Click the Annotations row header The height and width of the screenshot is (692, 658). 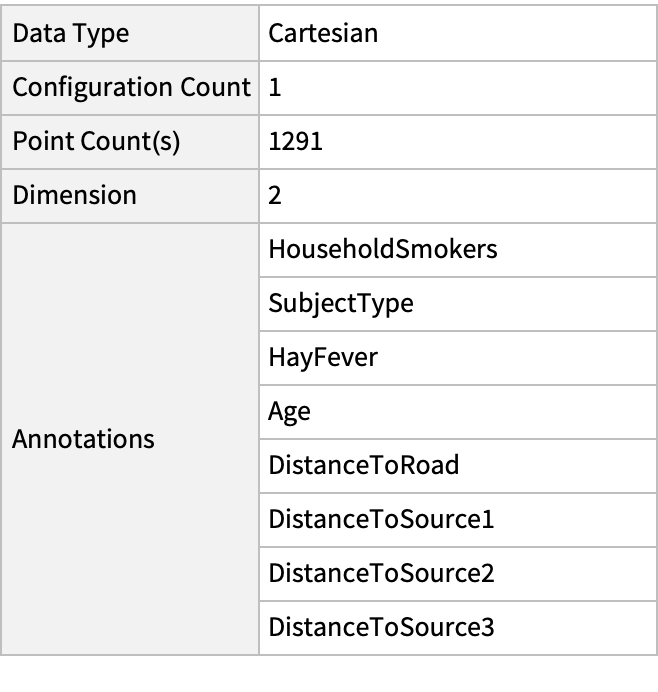[83, 438]
